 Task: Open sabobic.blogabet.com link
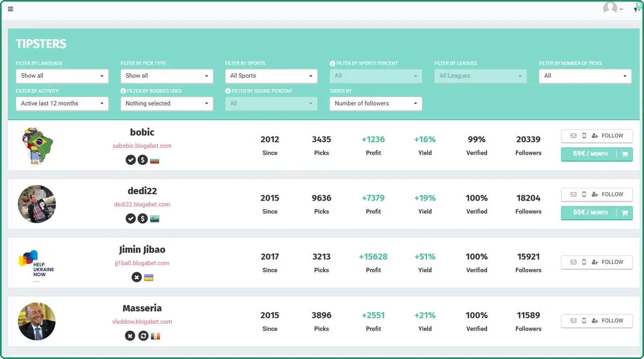tap(142, 146)
